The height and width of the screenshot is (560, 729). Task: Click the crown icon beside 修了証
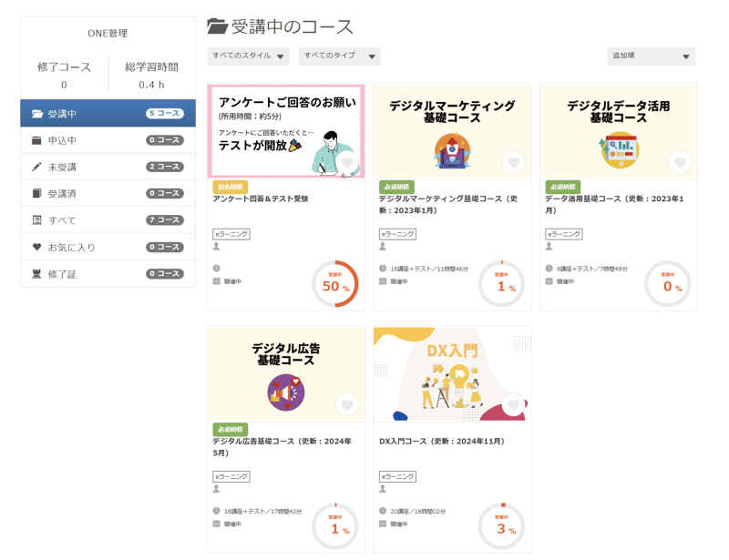pos(37,273)
